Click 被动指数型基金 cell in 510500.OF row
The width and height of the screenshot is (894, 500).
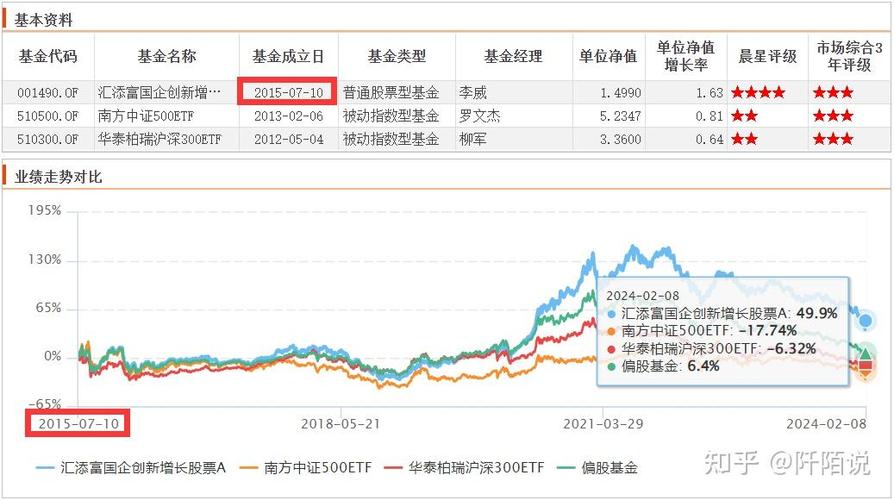pyautogui.click(x=391, y=116)
